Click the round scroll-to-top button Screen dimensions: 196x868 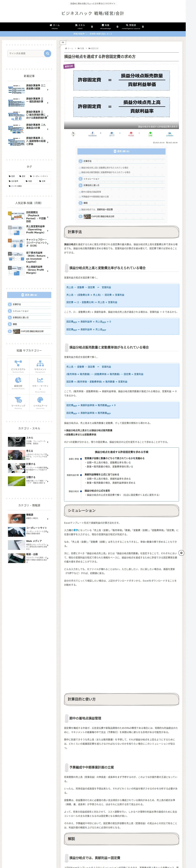181,553
